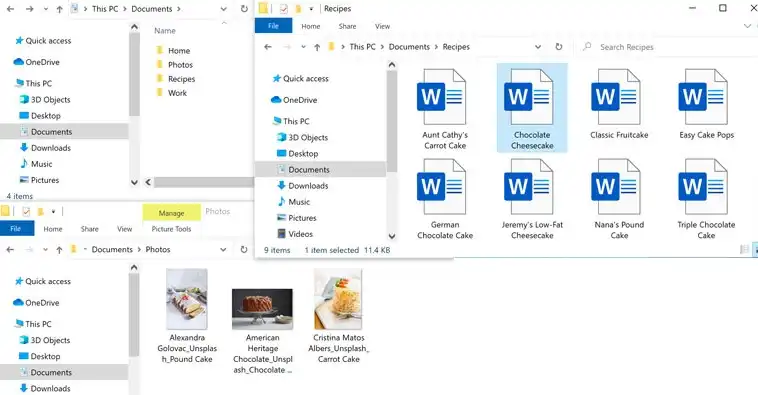Click Documents breadcrumb in Recipes address bar

(x=409, y=47)
